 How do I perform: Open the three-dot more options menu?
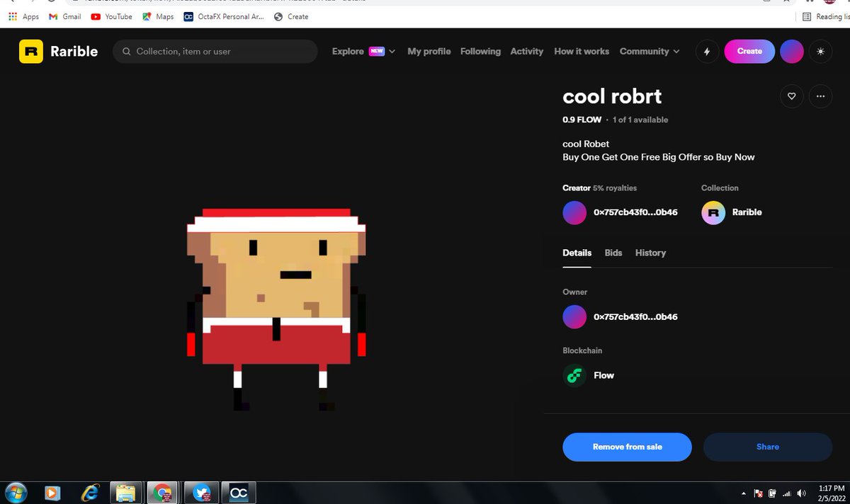[820, 96]
